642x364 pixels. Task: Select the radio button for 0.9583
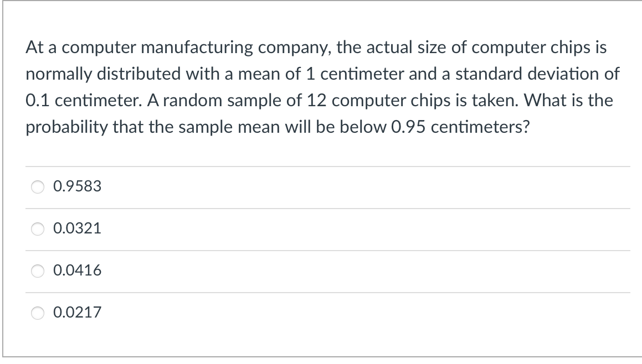pos(38,187)
